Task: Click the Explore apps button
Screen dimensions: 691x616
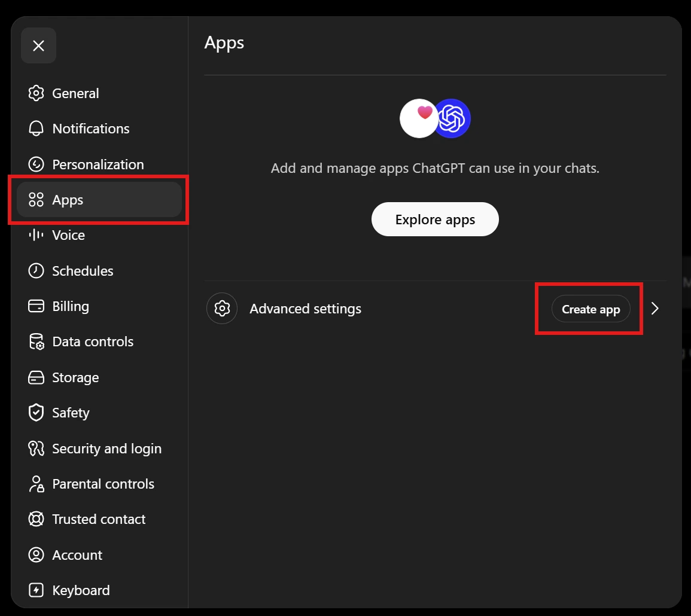Action: [x=435, y=219]
